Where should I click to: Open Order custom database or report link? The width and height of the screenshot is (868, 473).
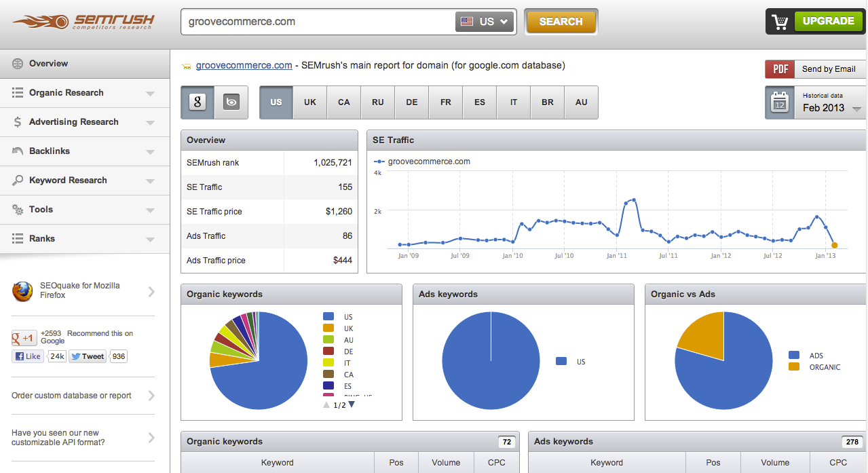pos(71,396)
